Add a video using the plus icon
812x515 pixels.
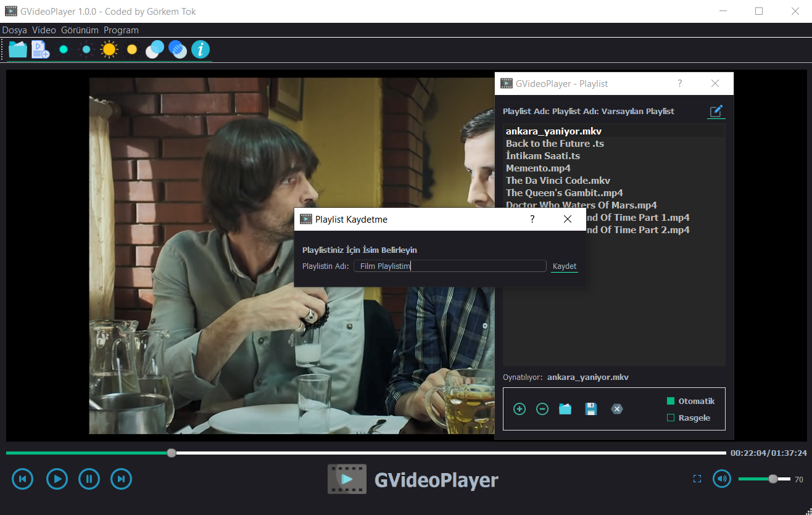pyautogui.click(x=519, y=408)
